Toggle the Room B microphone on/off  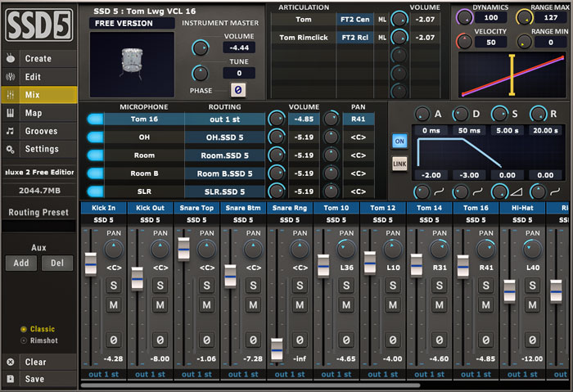click(96, 173)
